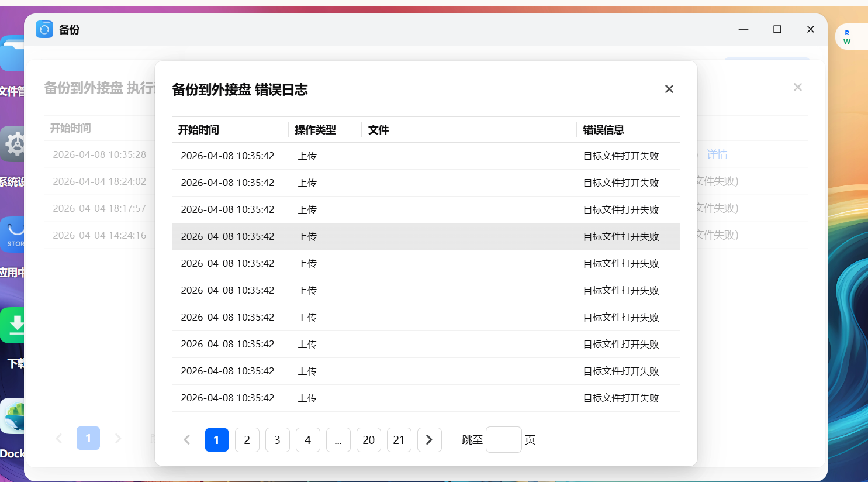Open the System Settings gear icon
This screenshot has width=868, height=482.
13,144
